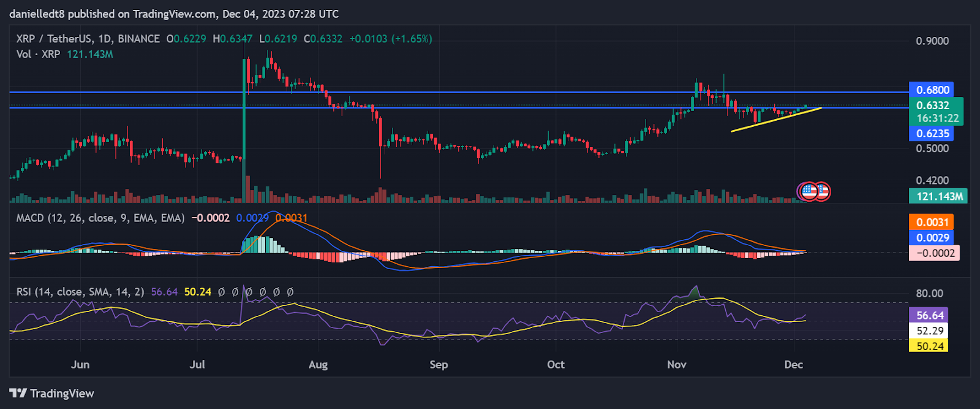This screenshot has width=980, height=409.
Task: Click the RSI (14, close, SMA, 14, 2) legend
Action: (x=80, y=292)
